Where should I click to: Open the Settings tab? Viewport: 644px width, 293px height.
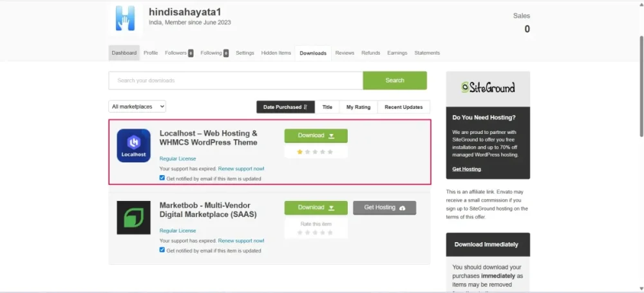245,53
